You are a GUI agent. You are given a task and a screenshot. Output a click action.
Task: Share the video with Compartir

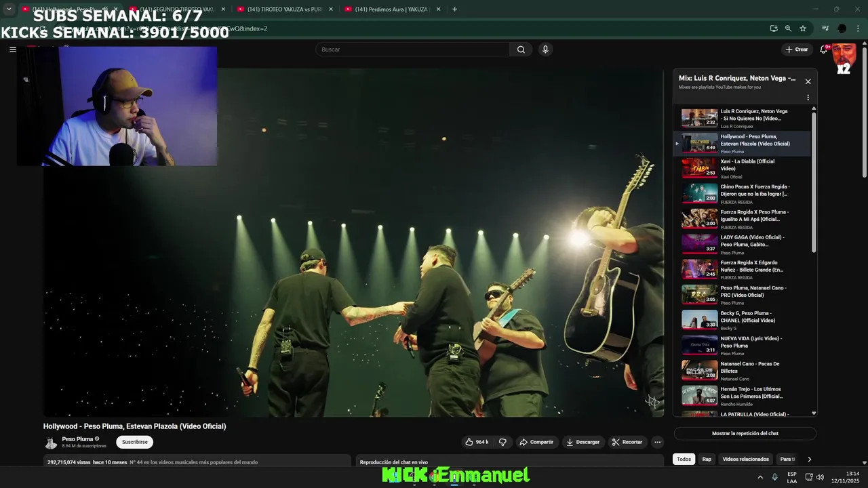pos(536,442)
